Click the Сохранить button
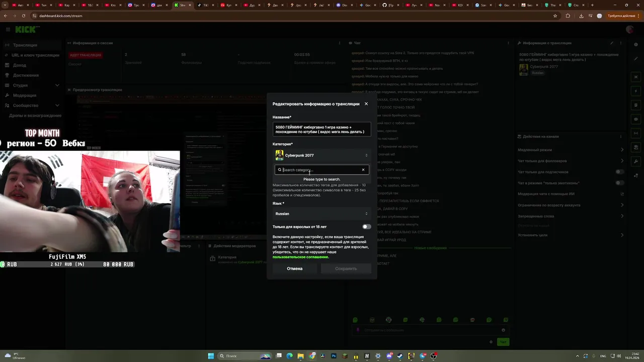 click(346, 268)
